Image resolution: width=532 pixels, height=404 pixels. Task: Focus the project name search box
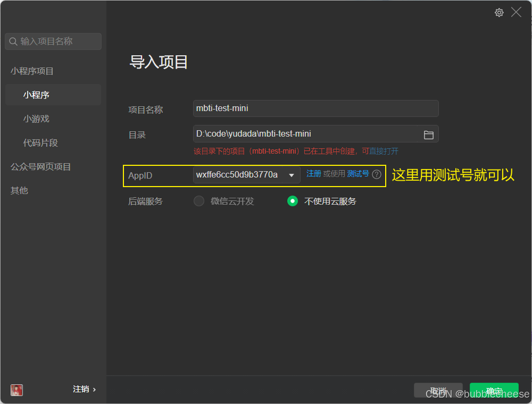pos(53,41)
